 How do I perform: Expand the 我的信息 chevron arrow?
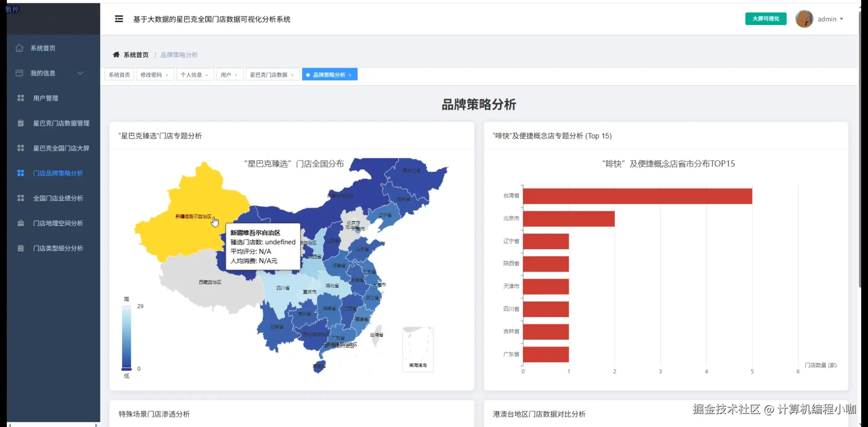pos(80,73)
